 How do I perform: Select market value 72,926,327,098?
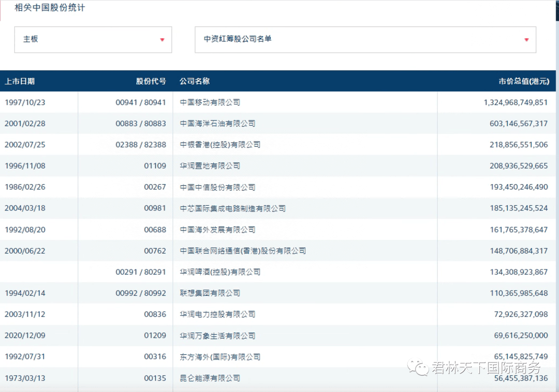tap(521, 314)
